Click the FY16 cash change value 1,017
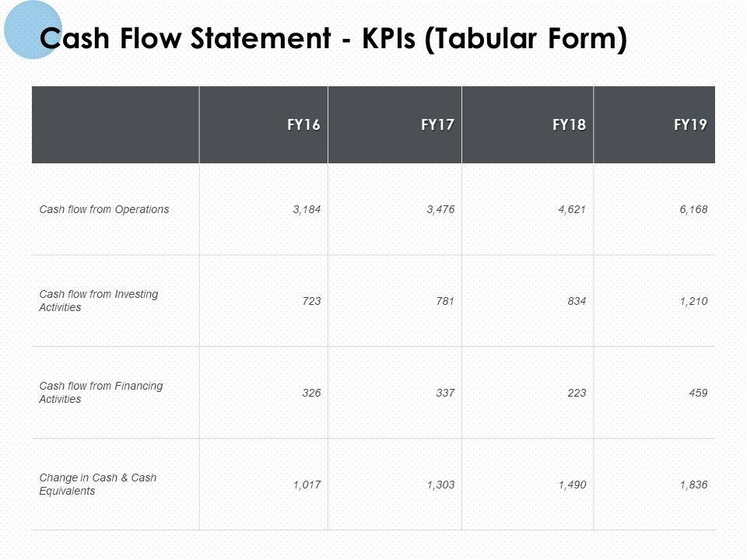The width and height of the screenshot is (747, 560). (307, 485)
